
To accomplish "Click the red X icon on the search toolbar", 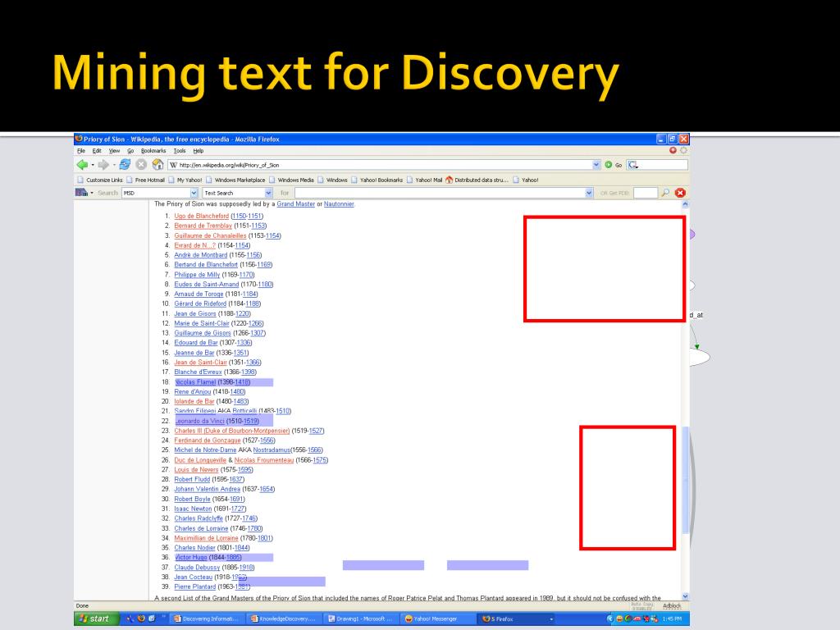I will (x=680, y=192).
